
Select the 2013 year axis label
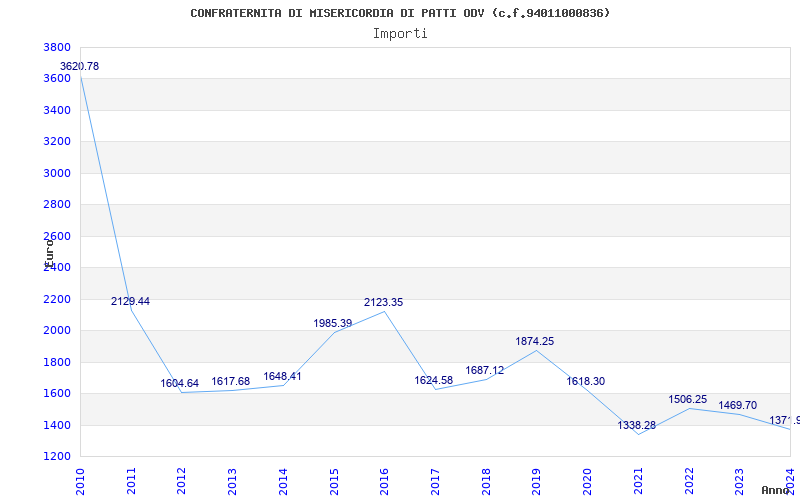coord(233,482)
